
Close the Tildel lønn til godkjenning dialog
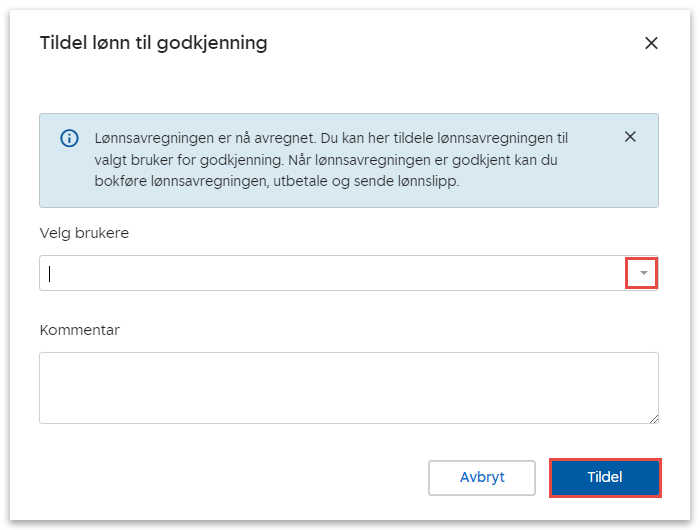pyautogui.click(x=651, y=43)
